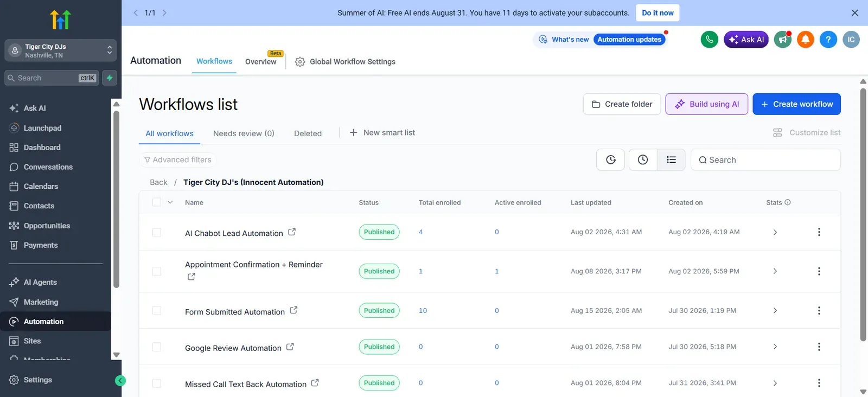Click the main page vertical scrollbar
The width and height of the screenshot is (868, 397).
[x=863, y=215]
